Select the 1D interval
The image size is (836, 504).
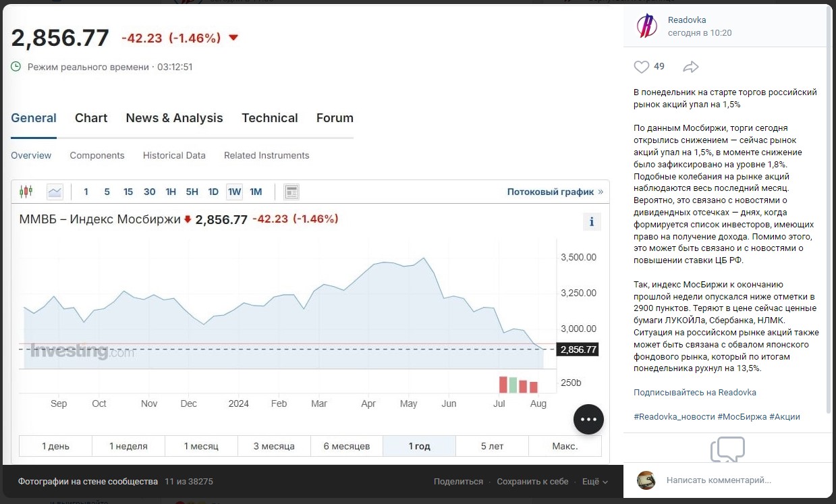coord(213,192)
